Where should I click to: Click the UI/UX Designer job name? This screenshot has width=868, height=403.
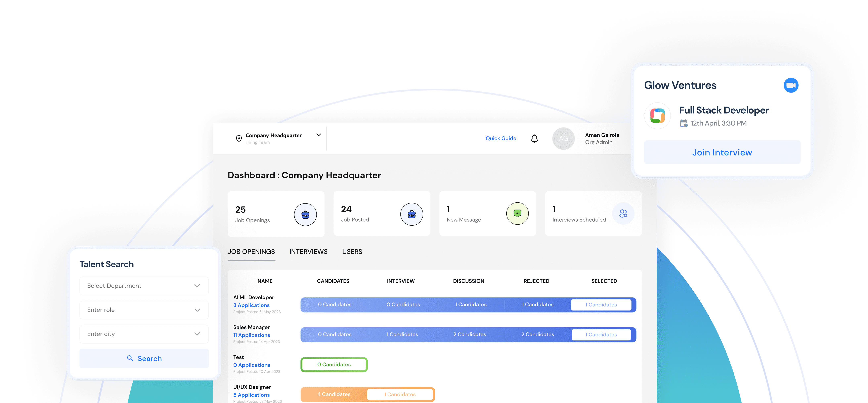(252, 387)
